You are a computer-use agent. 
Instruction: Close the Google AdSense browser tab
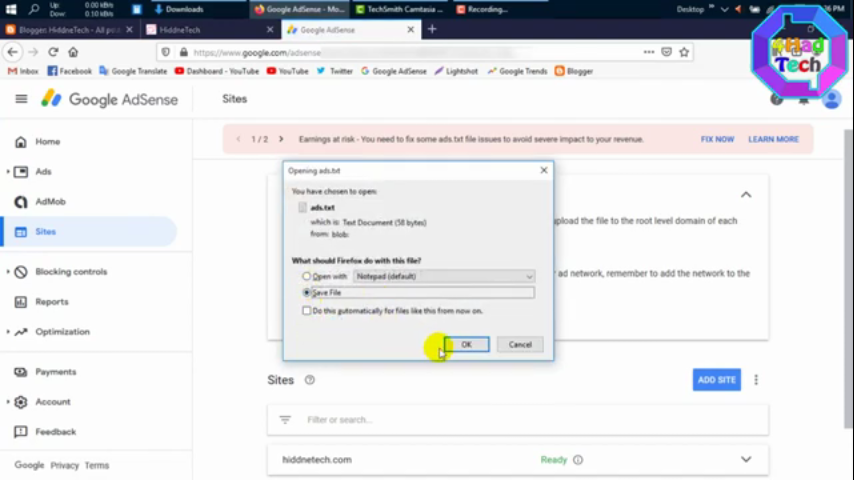click(411, 29)
